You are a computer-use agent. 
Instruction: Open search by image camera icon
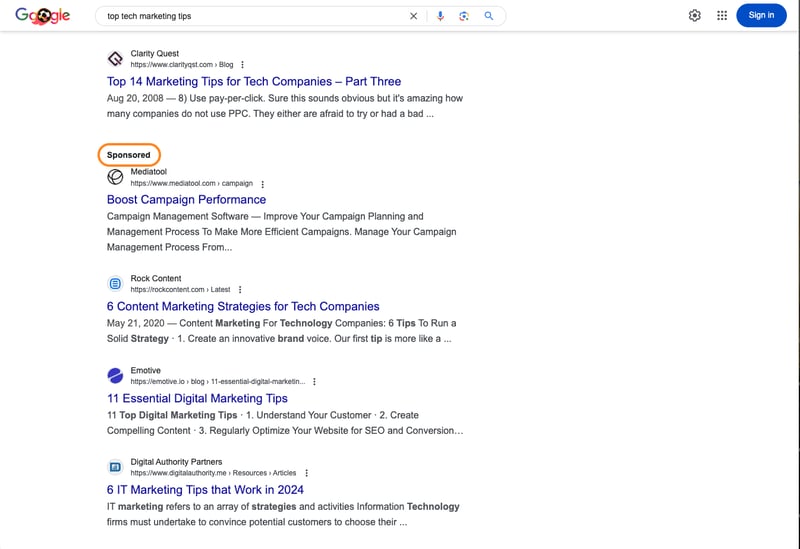coord(464,16)
